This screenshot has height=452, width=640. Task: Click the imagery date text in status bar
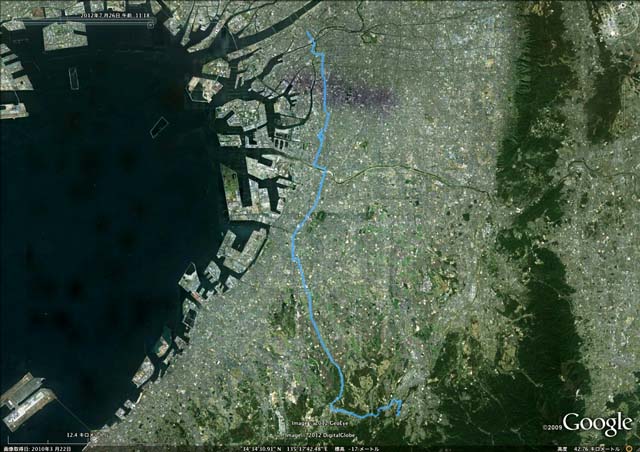click(x=36, y=449)
